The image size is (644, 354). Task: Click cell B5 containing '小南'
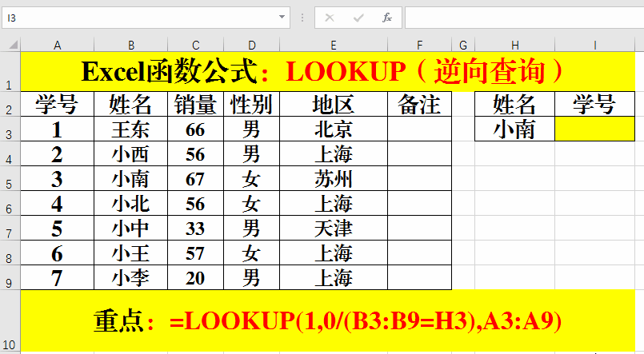point(130,178)
